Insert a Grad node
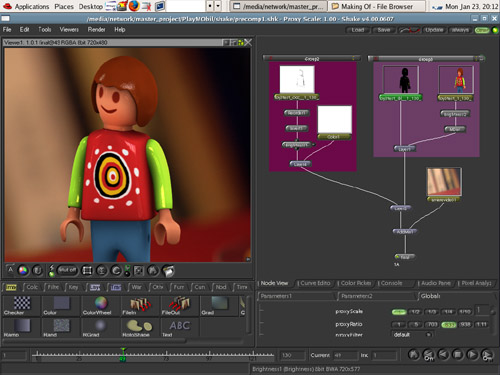Viewport: 500px width, 375px height. click(x=218, y=305)
